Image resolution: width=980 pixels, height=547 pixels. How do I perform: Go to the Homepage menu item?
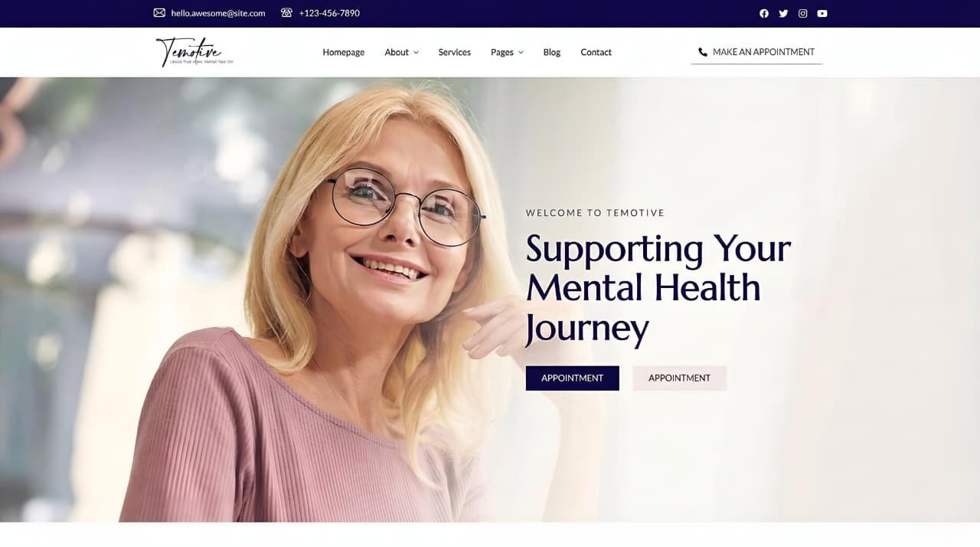[x=344, y=52]
